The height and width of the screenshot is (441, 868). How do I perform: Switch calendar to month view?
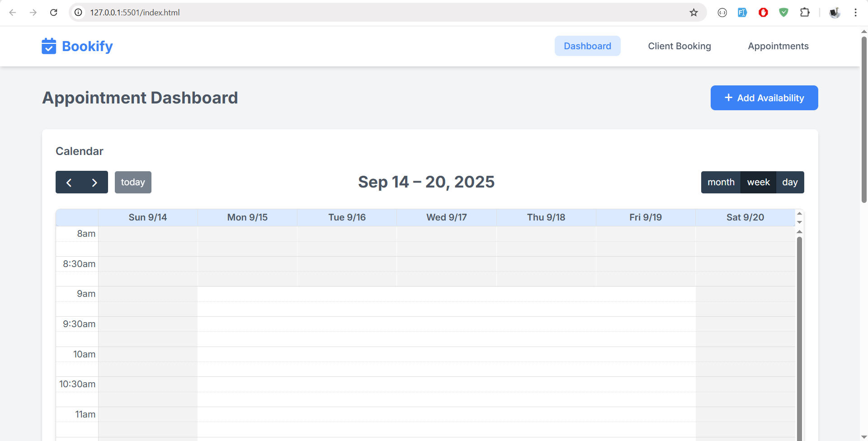(x=721, y=183)
